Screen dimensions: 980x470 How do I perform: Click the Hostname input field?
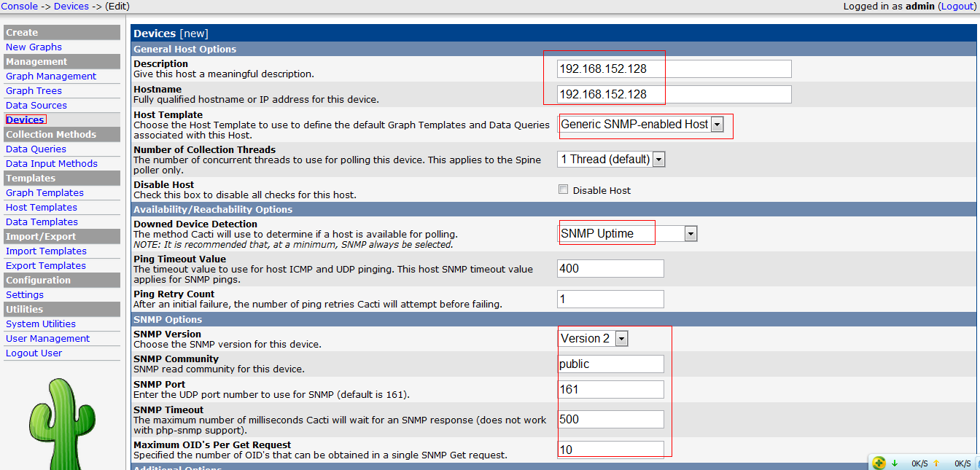coord(674,94)
